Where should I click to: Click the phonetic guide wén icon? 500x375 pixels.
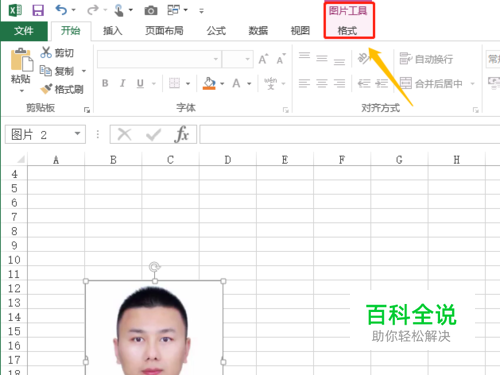pyautogui.click(x=270, y=83)
